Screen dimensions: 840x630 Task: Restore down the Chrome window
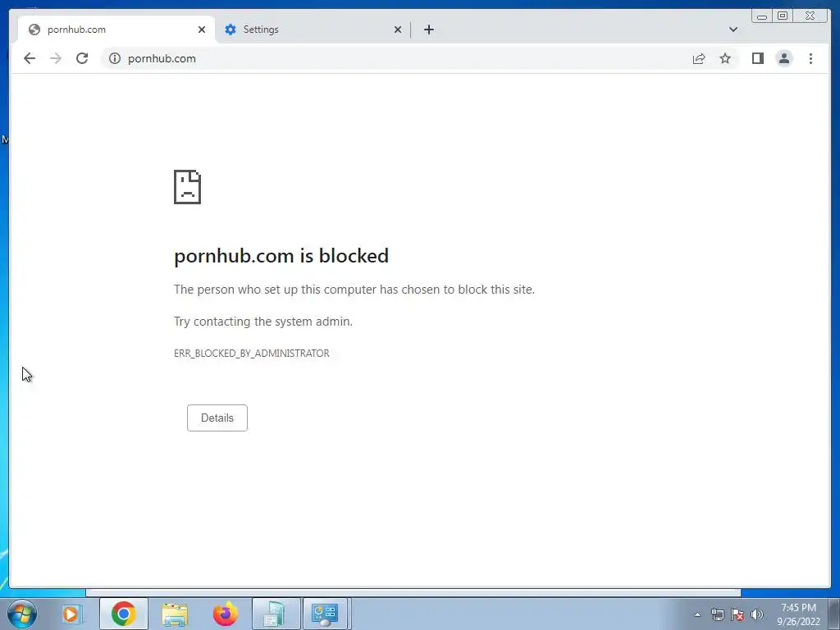(782, 16)
